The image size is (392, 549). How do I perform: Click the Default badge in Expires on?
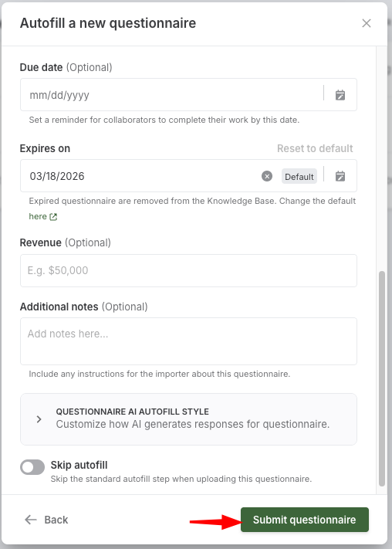(x=299, y=177)
